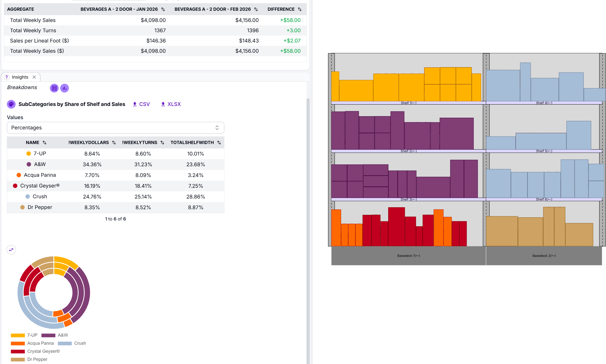Sort by !WEEKLYTURNS column
The width and height of the screenshot is (606, 364).
pos(162,143)
